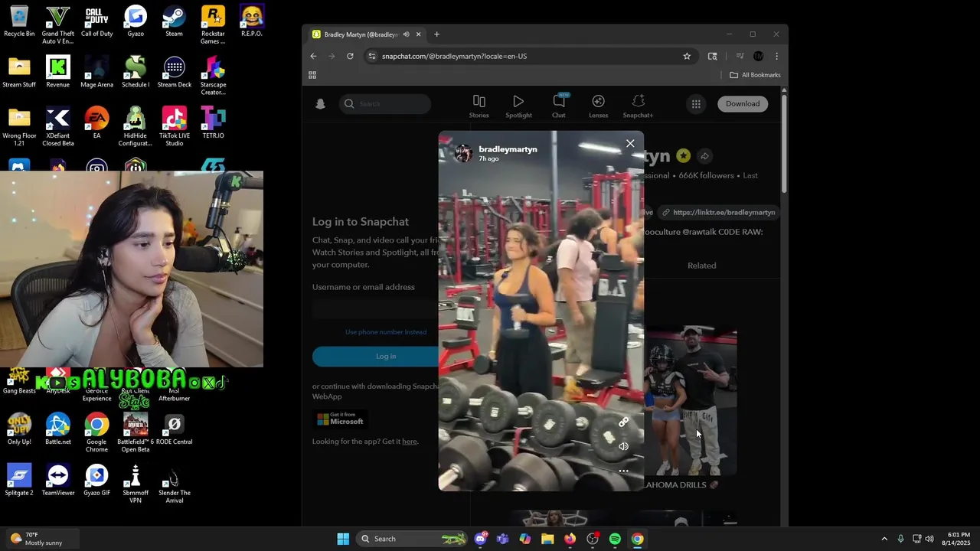
Task: Open the Snapchat apps grid menu
Action: 696,104
